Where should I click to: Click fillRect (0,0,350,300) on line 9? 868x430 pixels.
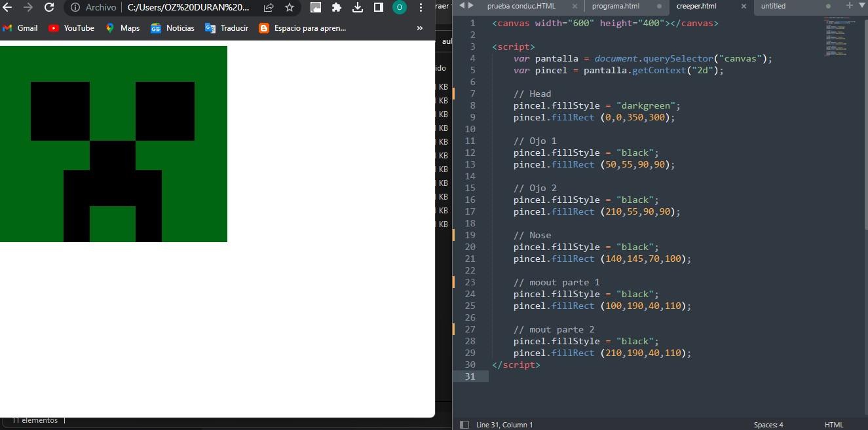tap(613, 117)
